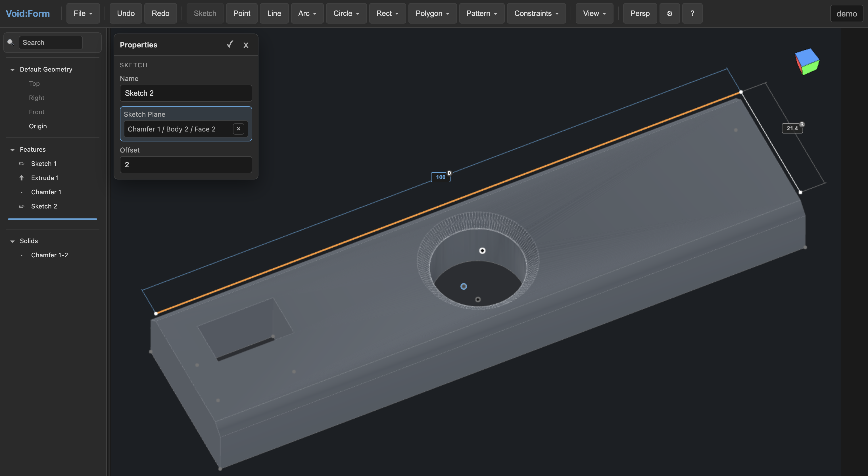Click the Sketch 2 pencil icon
Screen dimensions: 868x476
pos(22,206)
